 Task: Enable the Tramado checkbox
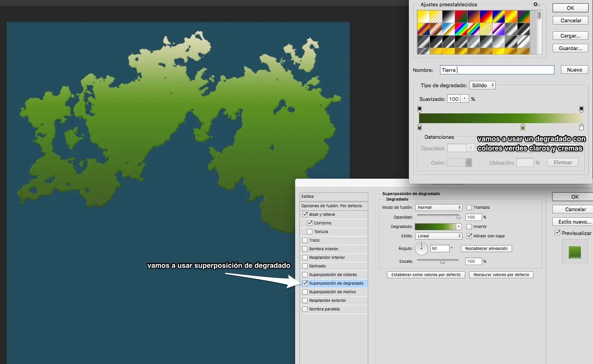tap(469, 208)
